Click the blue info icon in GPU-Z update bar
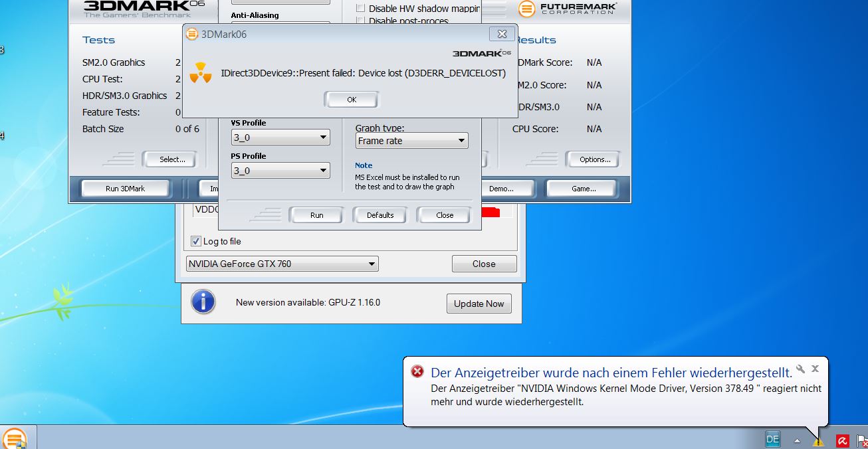Screen dimensions: 868x449 [x=203, y=302]
